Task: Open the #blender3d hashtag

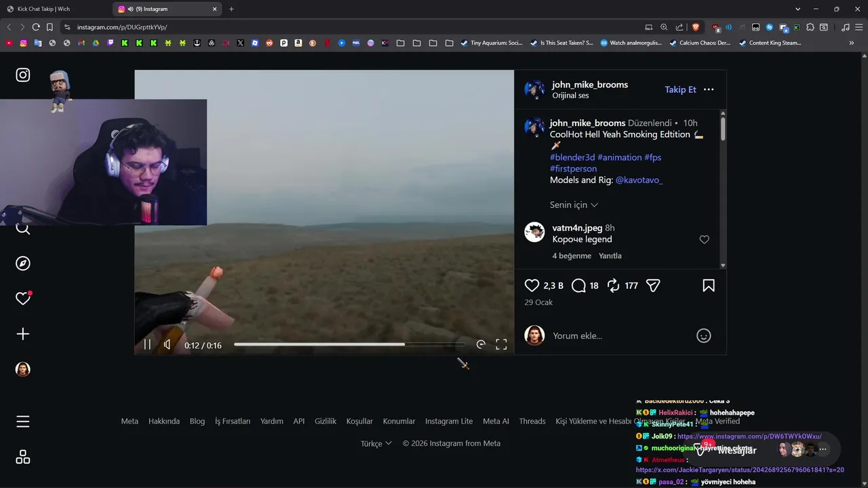Action: coord(572,157)
